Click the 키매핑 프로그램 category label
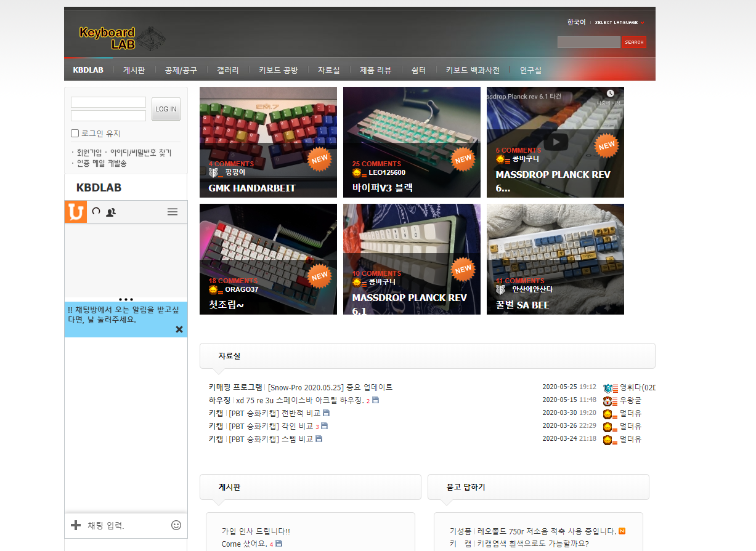The image size is (756, 551). click(235, 387)
